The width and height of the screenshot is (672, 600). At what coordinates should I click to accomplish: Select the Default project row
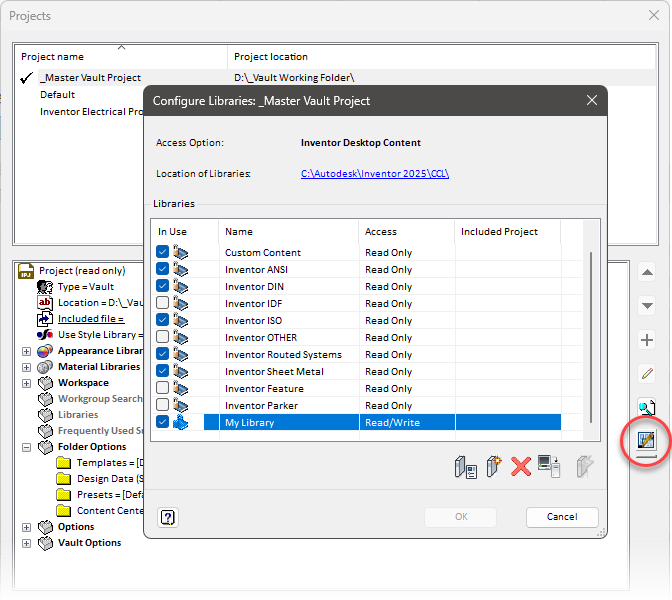57,95
